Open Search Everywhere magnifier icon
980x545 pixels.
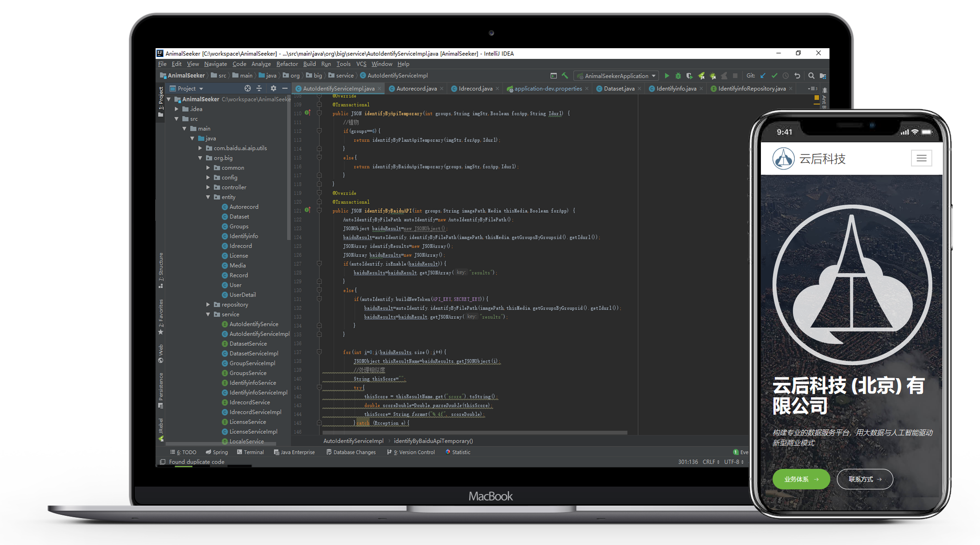pyautogui.click(x=811, y=76)
